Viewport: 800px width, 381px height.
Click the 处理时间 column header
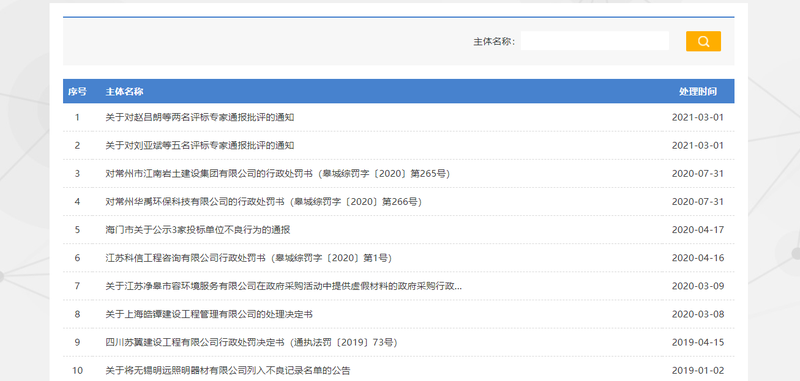pyautogui.click(x=697, y=92)
